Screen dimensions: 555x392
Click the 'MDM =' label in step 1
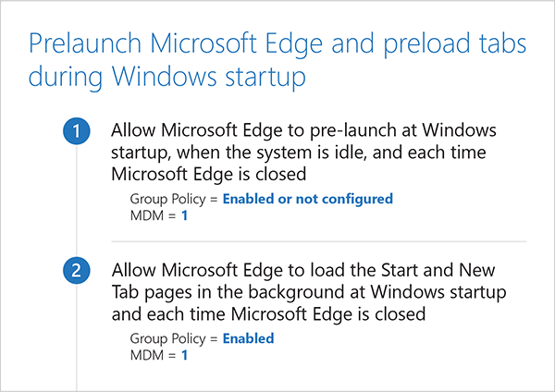pyautogui.click(x=153, y=214)
